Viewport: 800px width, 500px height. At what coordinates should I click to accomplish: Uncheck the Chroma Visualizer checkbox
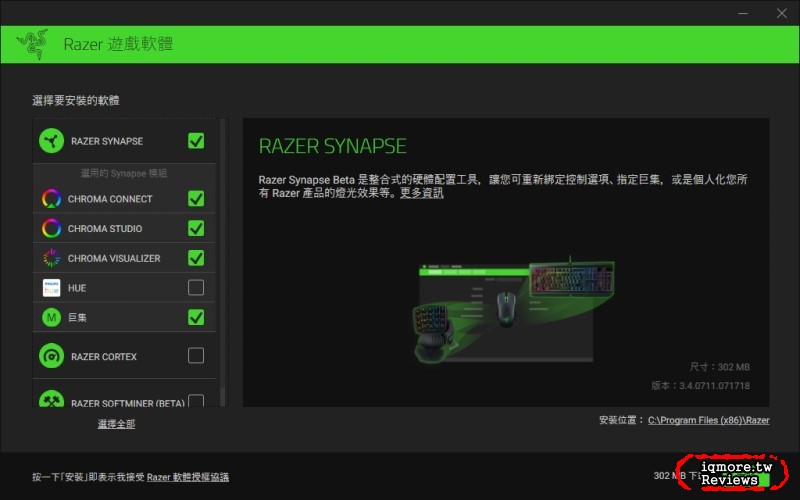click(x=196, y=258)
